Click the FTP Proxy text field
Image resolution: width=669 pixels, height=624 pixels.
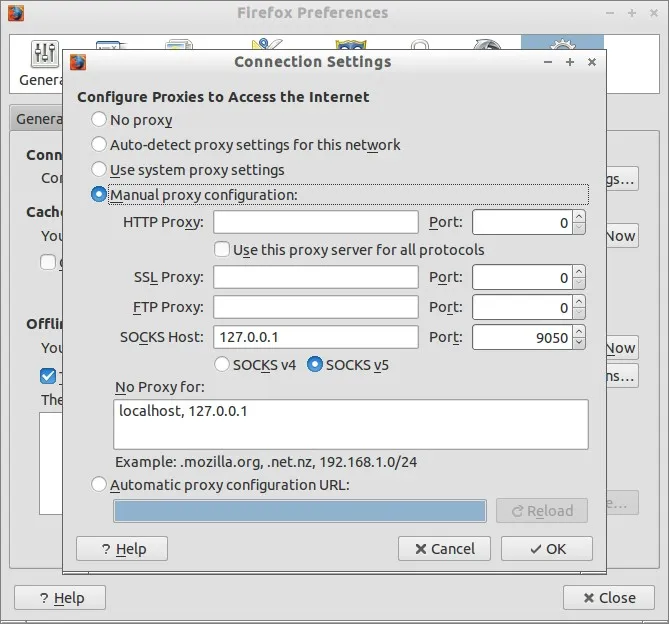(x=316, y=307)
